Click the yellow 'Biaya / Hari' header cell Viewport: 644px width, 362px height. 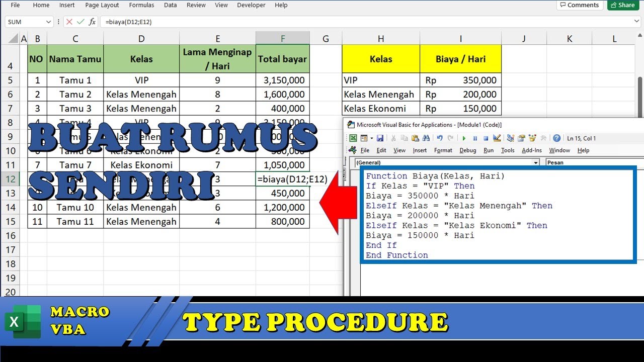click(460, 59)
